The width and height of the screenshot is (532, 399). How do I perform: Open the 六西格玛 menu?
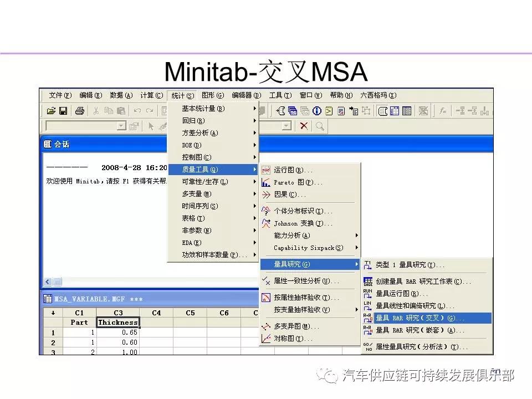[x=378, y=95]
